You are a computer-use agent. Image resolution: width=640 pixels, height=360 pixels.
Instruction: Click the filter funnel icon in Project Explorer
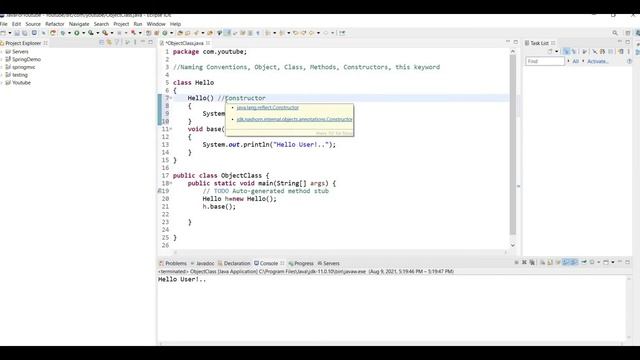(x=117, y=42)
